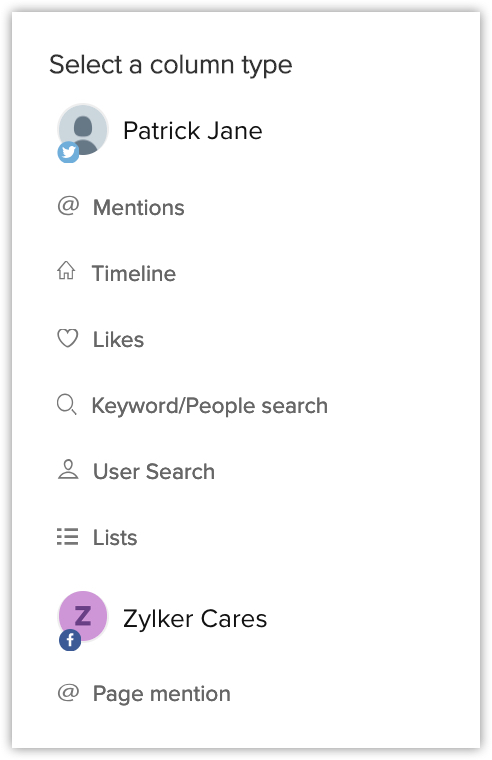The height and width of the screenshot is (760, 492).
Task: Click the heart icon beside Likes
Action: 67,338
